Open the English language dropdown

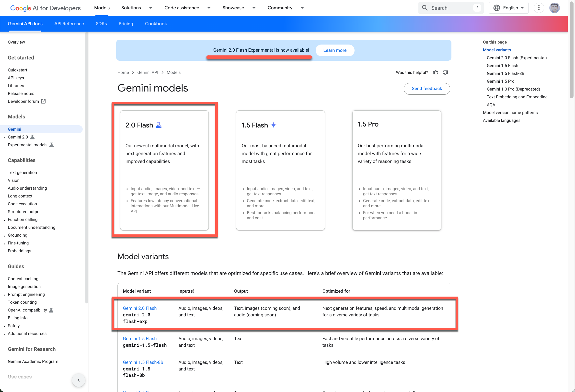[508, 8]
